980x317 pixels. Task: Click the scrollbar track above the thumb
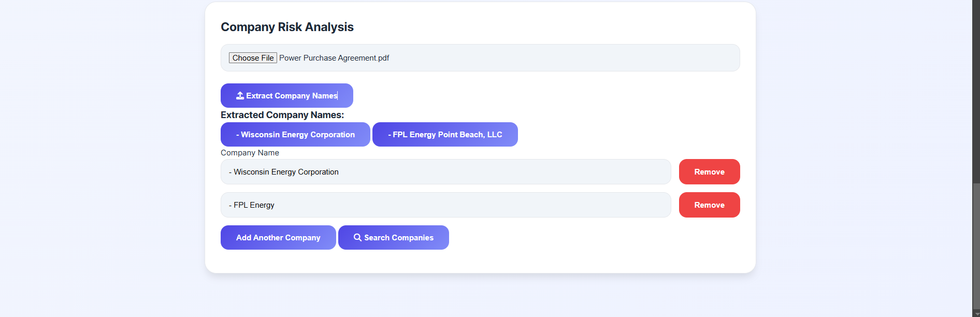976,91
